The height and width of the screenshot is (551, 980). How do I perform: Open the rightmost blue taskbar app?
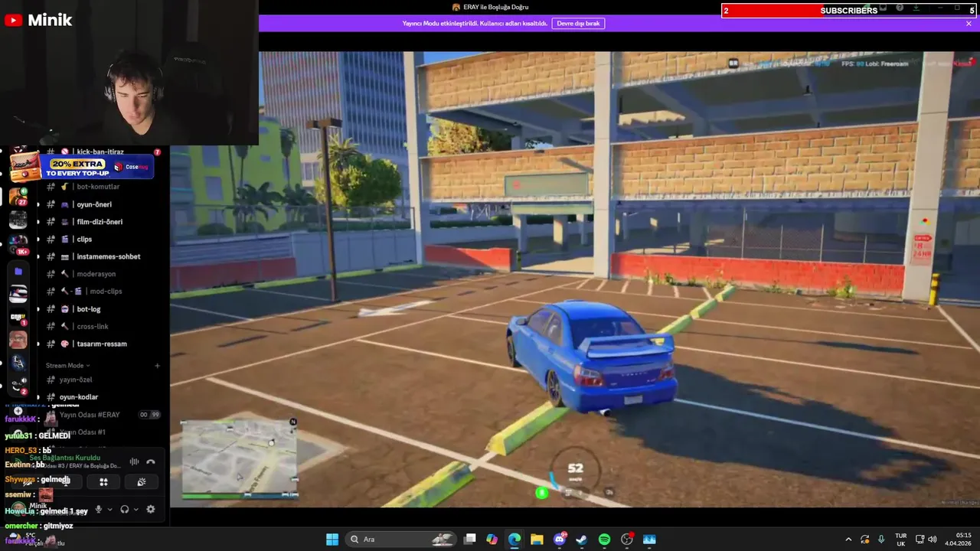click(649, 540)
